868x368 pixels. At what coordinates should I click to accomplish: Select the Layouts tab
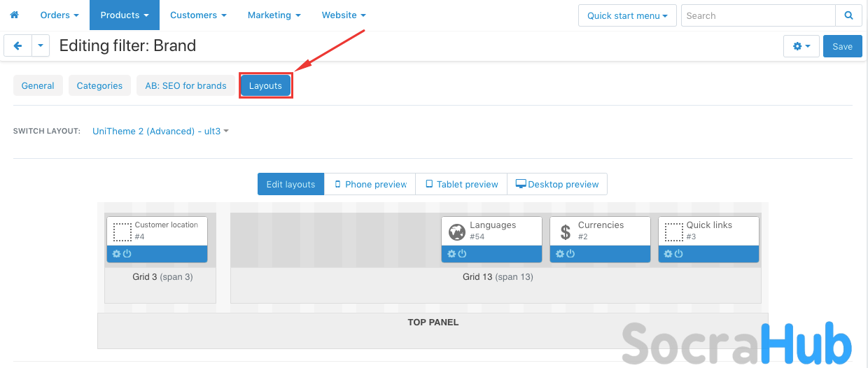tap(265, 85)
